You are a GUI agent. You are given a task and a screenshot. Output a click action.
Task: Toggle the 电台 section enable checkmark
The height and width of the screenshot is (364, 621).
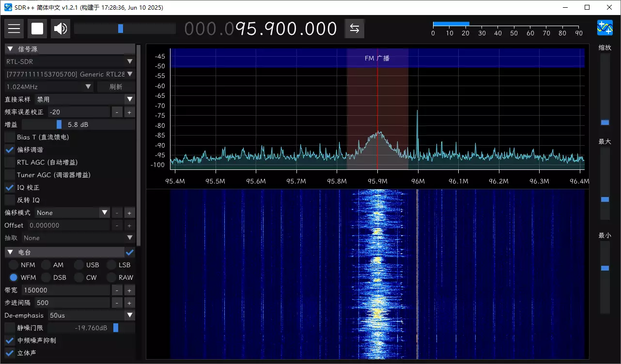130,252
